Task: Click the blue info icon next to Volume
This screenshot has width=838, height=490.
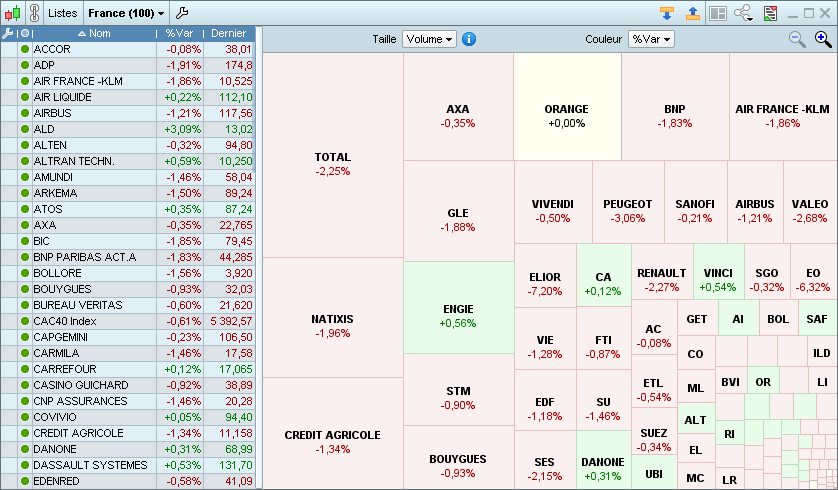Action: coord(469,39)
